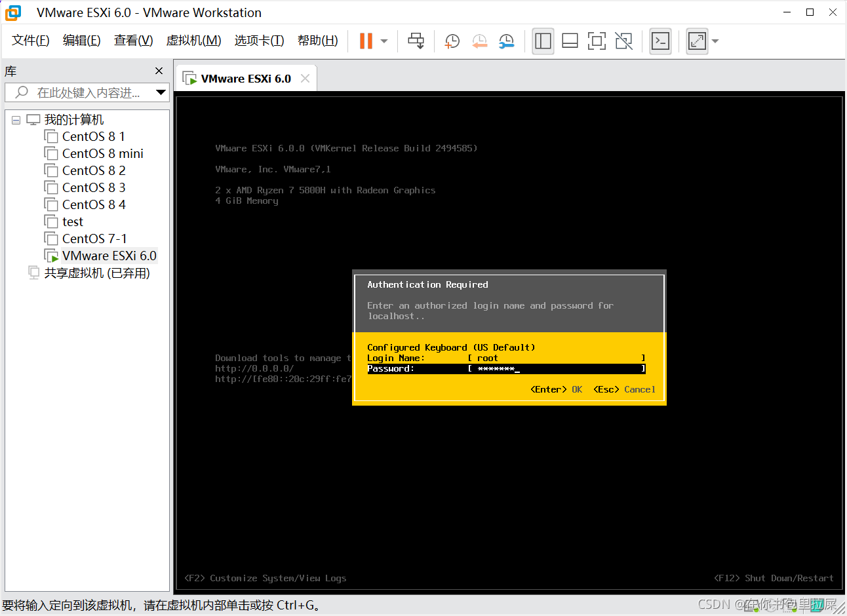Open the console view icon

click(660, 41)
